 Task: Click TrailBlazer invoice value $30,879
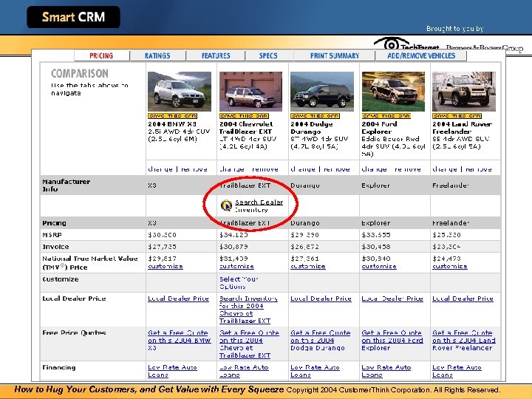(233, 247)
